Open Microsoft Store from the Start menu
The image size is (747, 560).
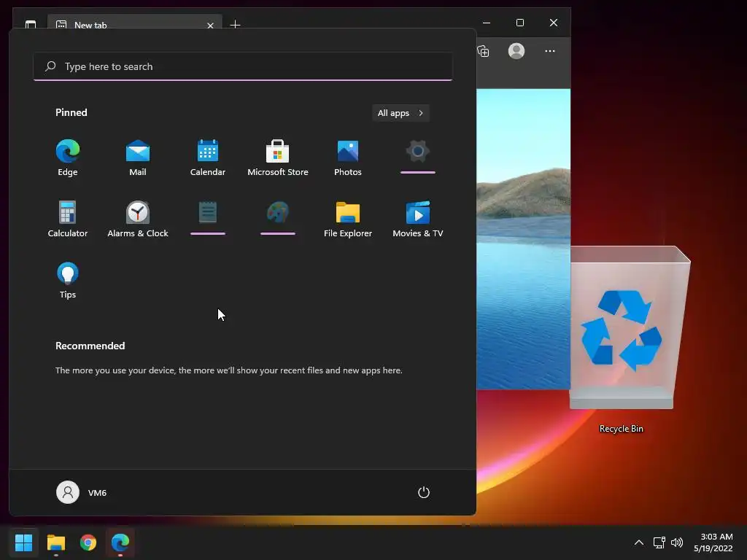278,158
